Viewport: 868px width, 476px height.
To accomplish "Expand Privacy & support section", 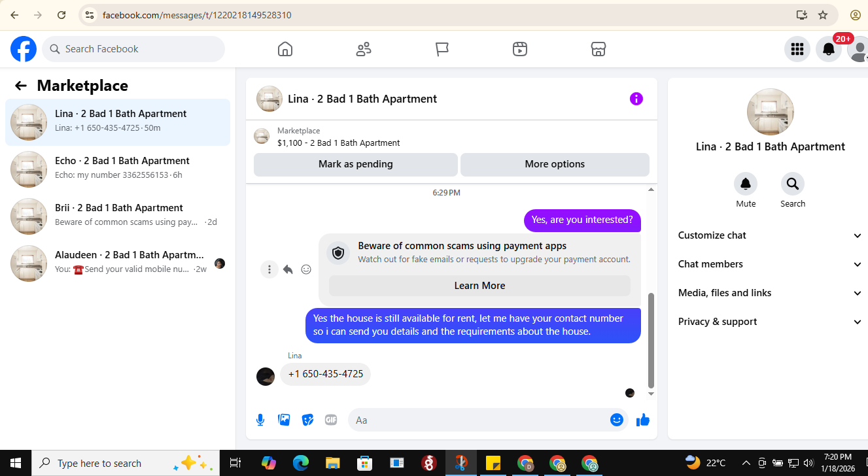I will [770, 322].
